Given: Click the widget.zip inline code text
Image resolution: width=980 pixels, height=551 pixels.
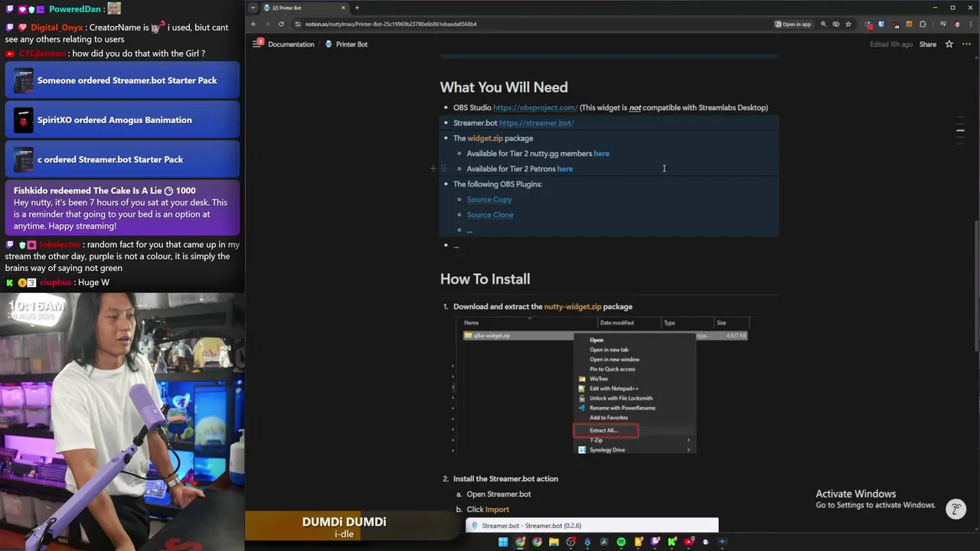Looking at the screenshot, I should (x=485, y=139).
